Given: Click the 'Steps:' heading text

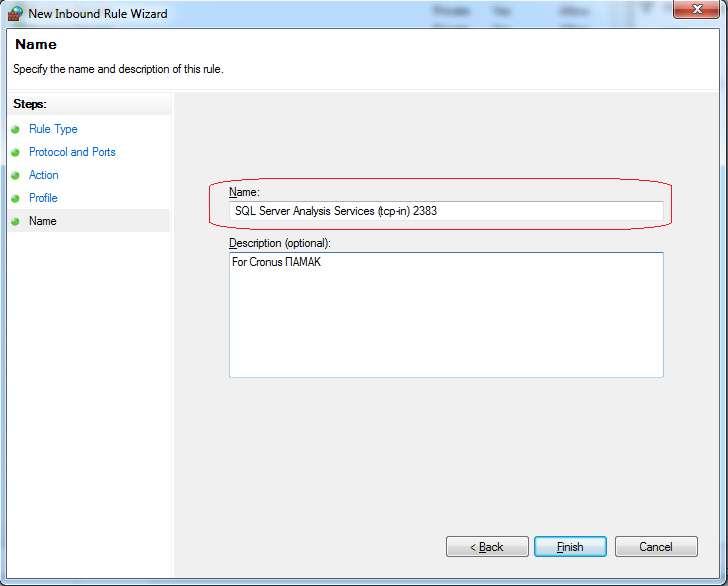Looking at the screenshot, I should tap(30, 104).
